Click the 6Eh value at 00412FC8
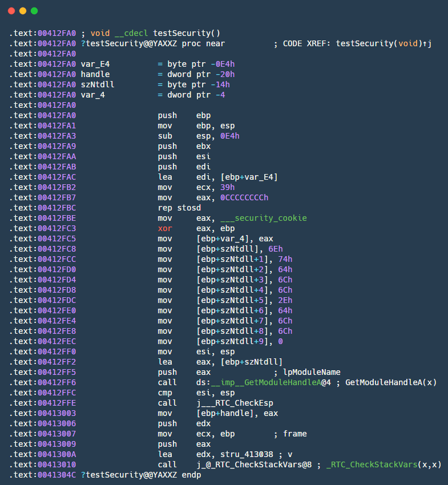The width and height of the screenshot is (448, 485). pos(276,249)
